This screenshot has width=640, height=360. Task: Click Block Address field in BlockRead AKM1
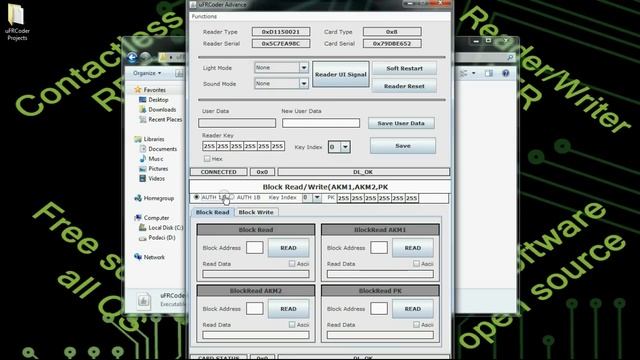379,248
